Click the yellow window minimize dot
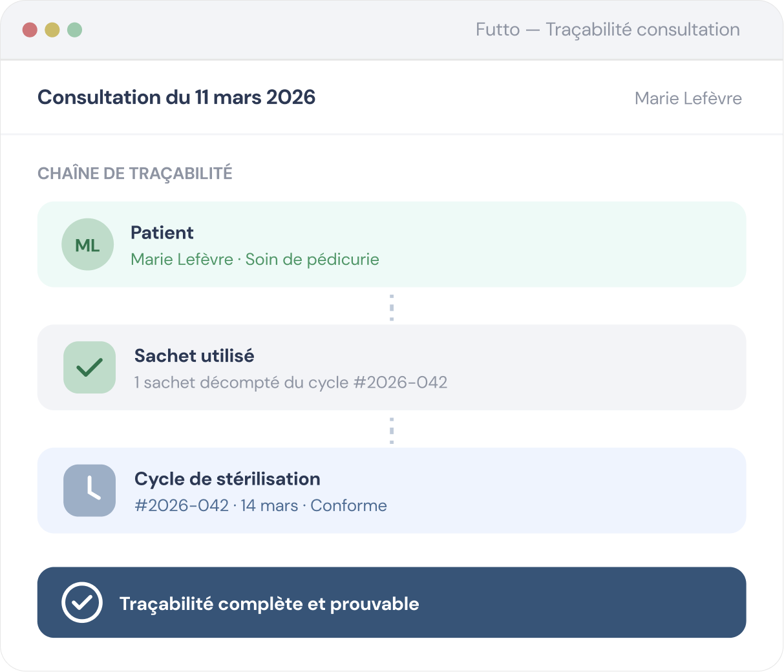 click(x=52, y=30)
